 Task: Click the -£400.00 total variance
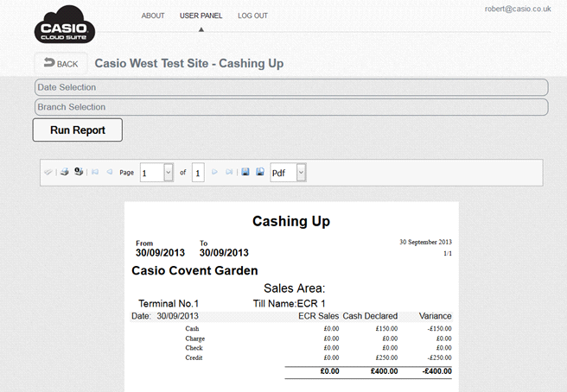[x=436, y=371]
